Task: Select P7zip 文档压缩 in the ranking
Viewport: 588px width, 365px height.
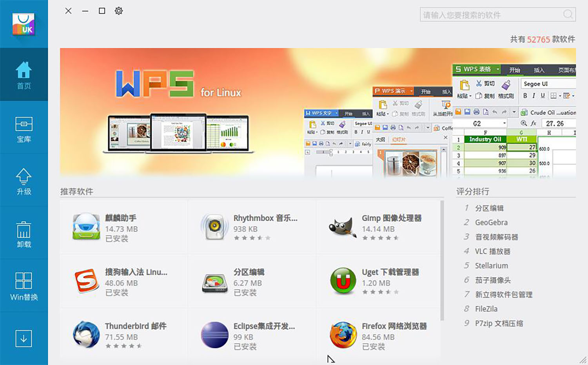Action: click(499, 323)
